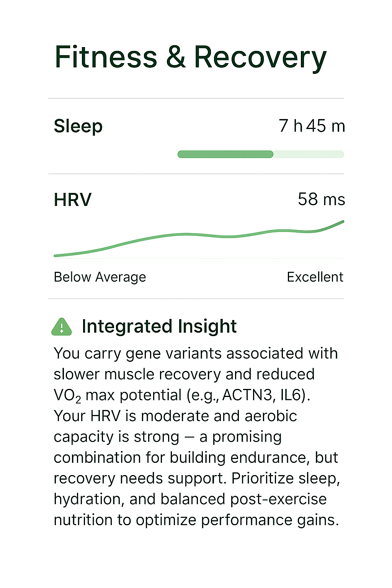The height and width of the screenshot is (588, 392).
Task: Click the green warning triangle icon
Action: (x=62, y=327)
